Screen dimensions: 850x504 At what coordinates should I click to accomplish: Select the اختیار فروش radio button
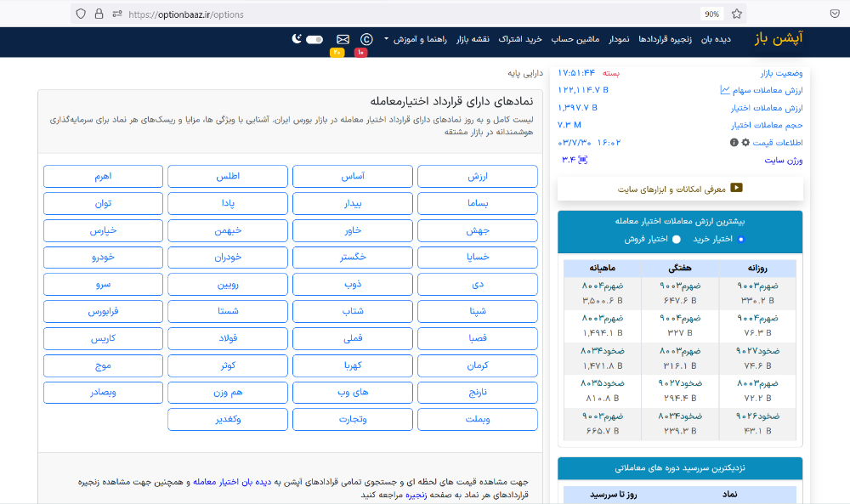[677, 239]
